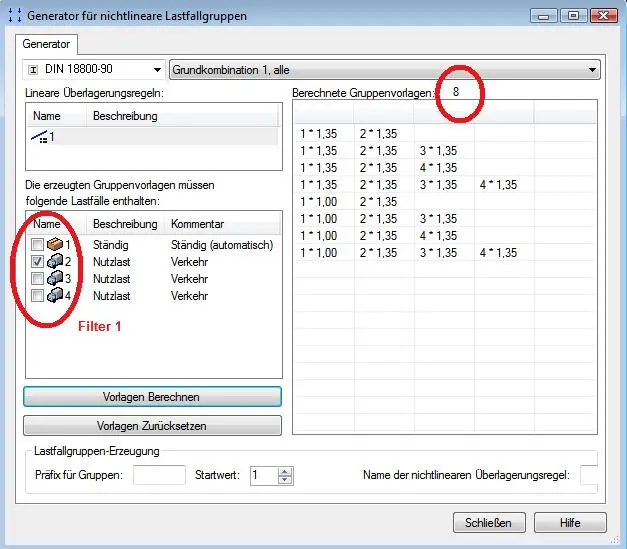Image resolution: width=627 pixels, height=549 pixels.
Task: Click '4 * 1,35' in the last template row
Action: coord(498,253)
